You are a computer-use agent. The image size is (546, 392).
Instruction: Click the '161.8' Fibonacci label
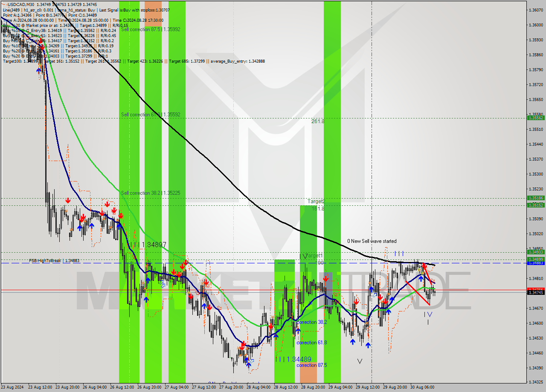tap(317, 209)
